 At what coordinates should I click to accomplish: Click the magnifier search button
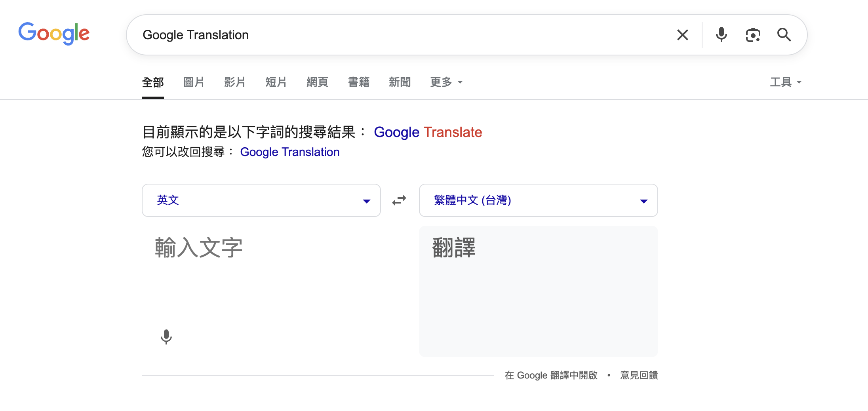(784, 35)
